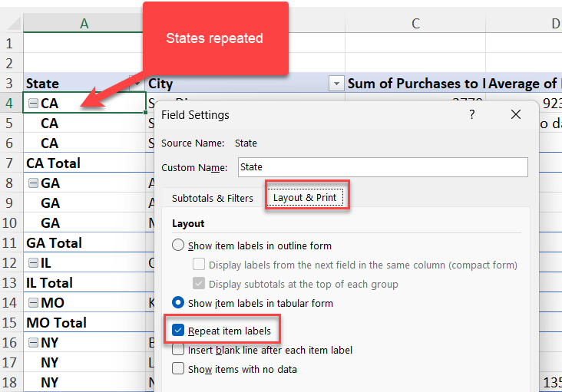Image resolution: width=562 pixels, height=392 pixels.
Task: Collapse the NY state group
Action: [x=33, y=343]
